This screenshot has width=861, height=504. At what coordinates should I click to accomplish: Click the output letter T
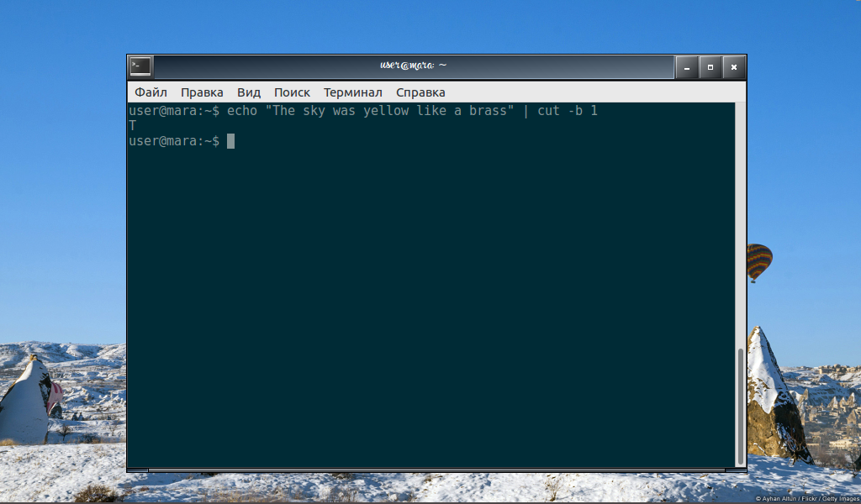click(x=131, y=125)
